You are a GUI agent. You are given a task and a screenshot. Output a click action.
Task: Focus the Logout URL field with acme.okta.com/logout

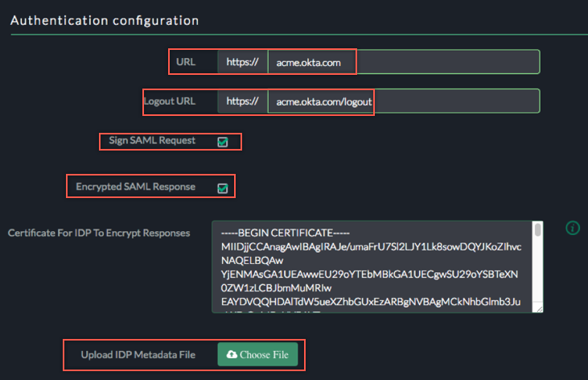(402, 101)
